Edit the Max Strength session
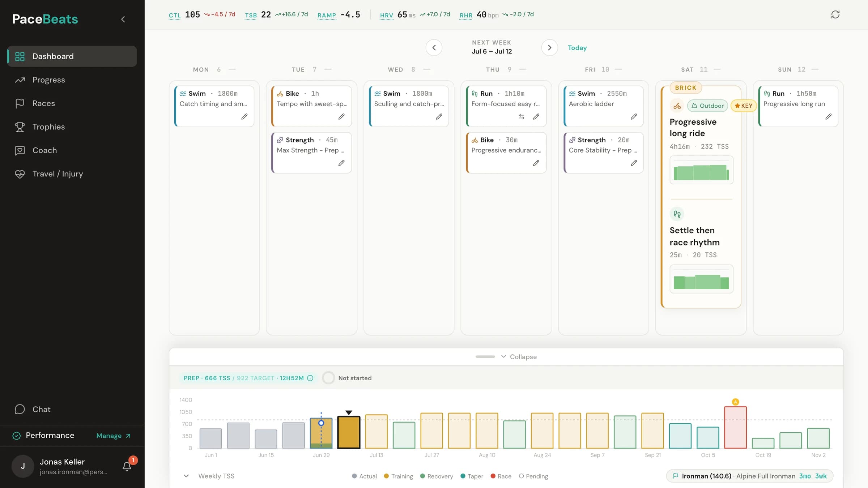This screenshot has width=868, height=488. coord(341,163)
